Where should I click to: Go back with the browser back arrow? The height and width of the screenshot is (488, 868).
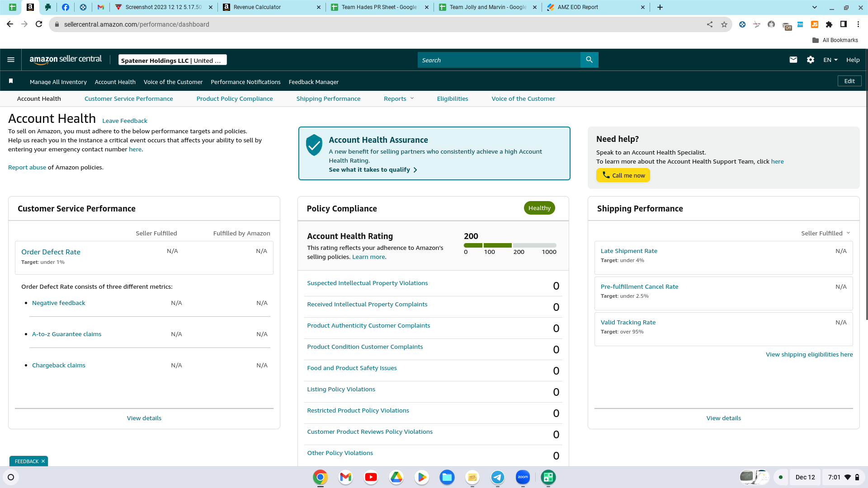[x=10, y=24]
